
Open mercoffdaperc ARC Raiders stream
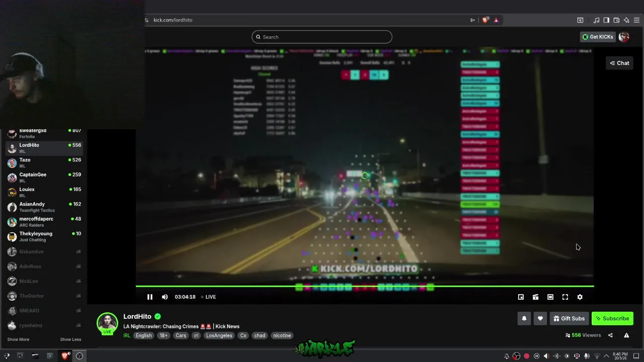pos(44,222)
